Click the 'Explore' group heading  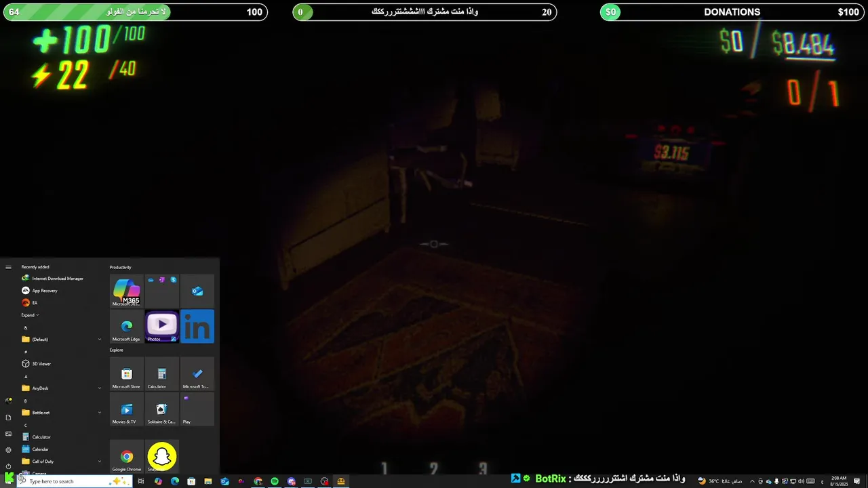(117, 350)
